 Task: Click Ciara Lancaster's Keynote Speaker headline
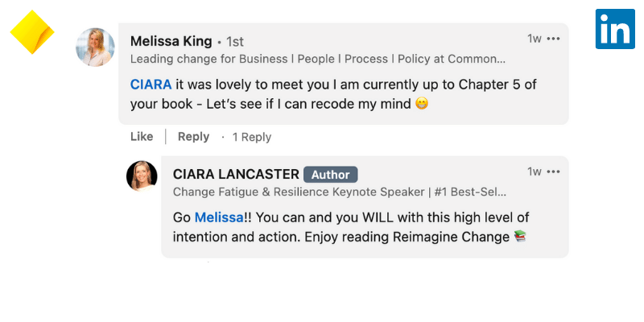tap(340, 192)
